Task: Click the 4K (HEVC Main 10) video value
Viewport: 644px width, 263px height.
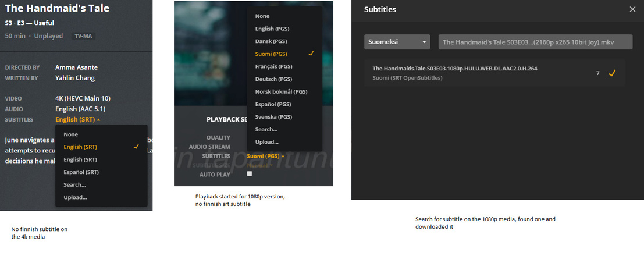Action: tap(83, 99)
